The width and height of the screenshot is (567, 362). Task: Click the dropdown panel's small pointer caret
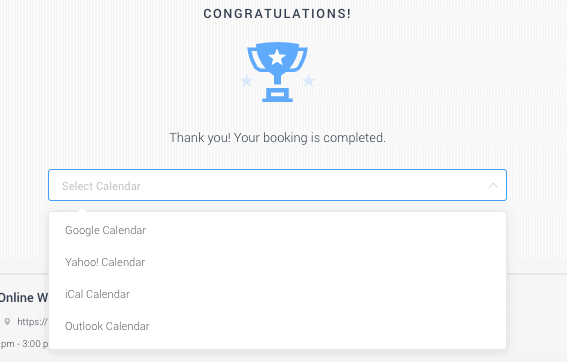(x=82, y=210)
